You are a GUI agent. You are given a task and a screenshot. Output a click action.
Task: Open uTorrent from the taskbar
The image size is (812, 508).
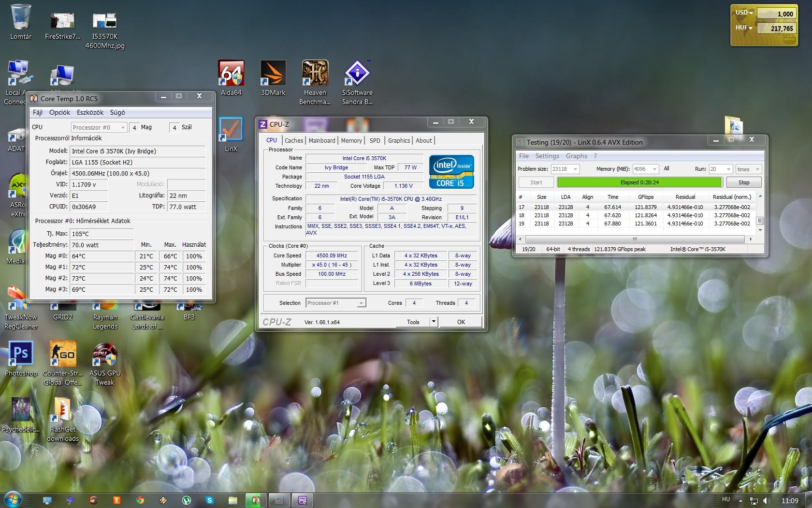[187, 500]
